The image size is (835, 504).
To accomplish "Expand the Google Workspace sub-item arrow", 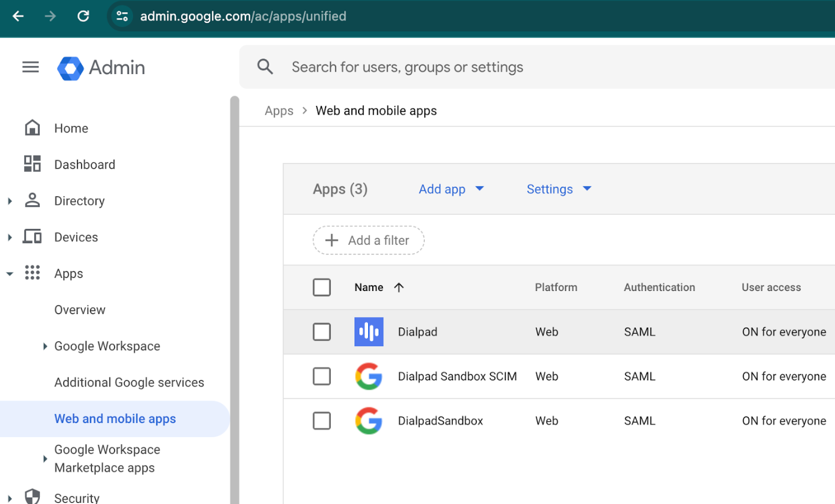I will [x=45, y=346].
